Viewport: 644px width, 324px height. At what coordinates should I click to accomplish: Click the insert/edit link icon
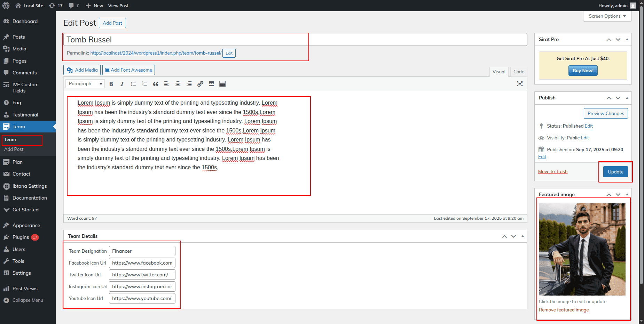pyautogui.click(x=200, y=84)
